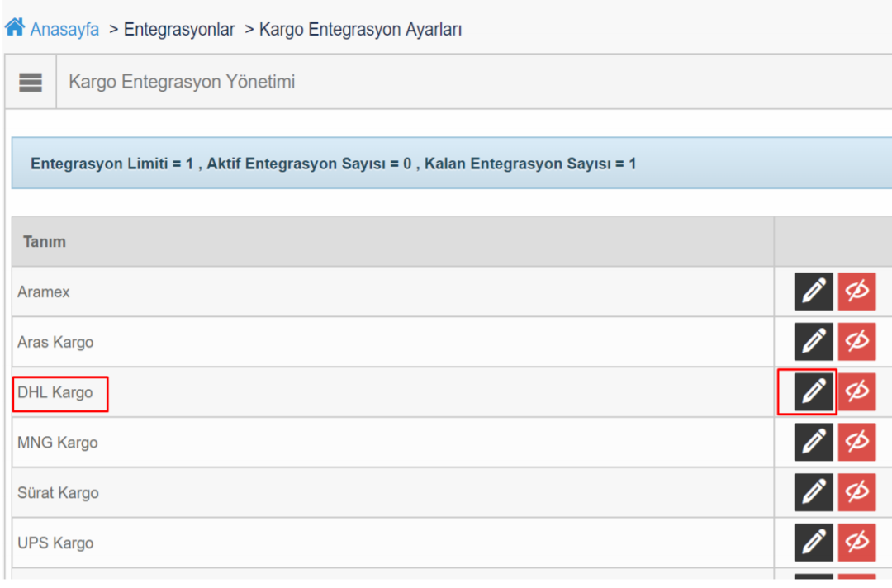This screenshot has height=588, width=892.
Task: Edit the Aramex integration with the pencil icon
Action: (814, 292)
